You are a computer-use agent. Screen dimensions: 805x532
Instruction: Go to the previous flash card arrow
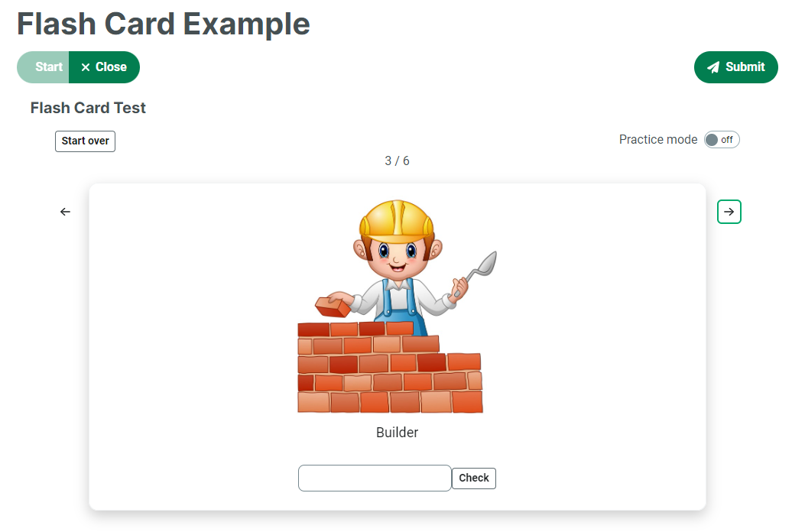click(x=65, y=212)
